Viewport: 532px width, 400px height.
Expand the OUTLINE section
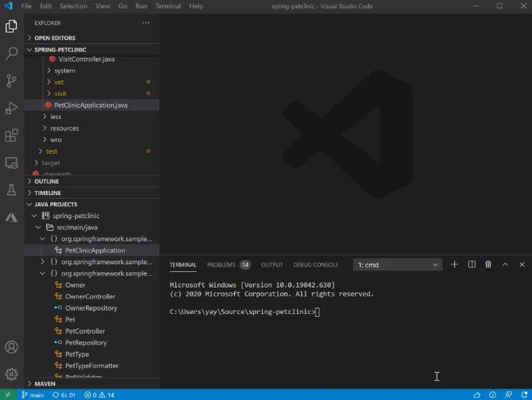(92, 181)
